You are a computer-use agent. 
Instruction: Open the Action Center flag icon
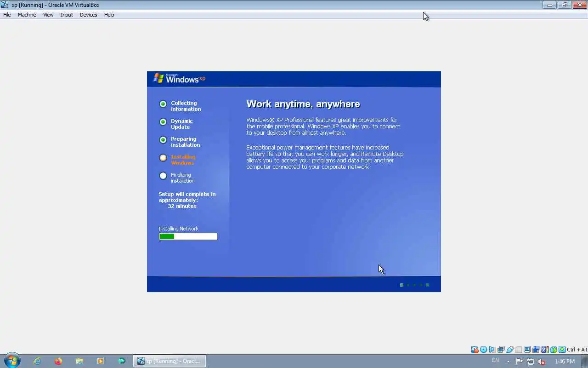[520, 362]
